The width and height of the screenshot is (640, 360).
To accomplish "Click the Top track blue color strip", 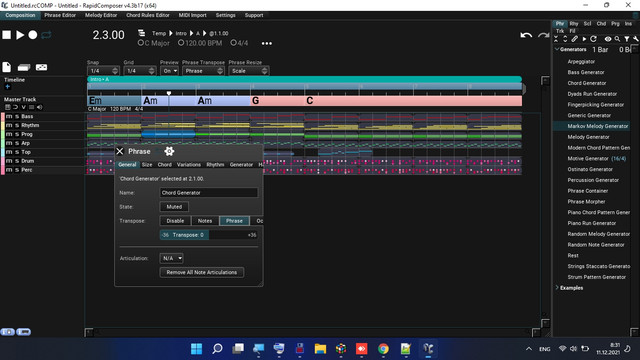I will pyautogui.click(x=2, y=152).
